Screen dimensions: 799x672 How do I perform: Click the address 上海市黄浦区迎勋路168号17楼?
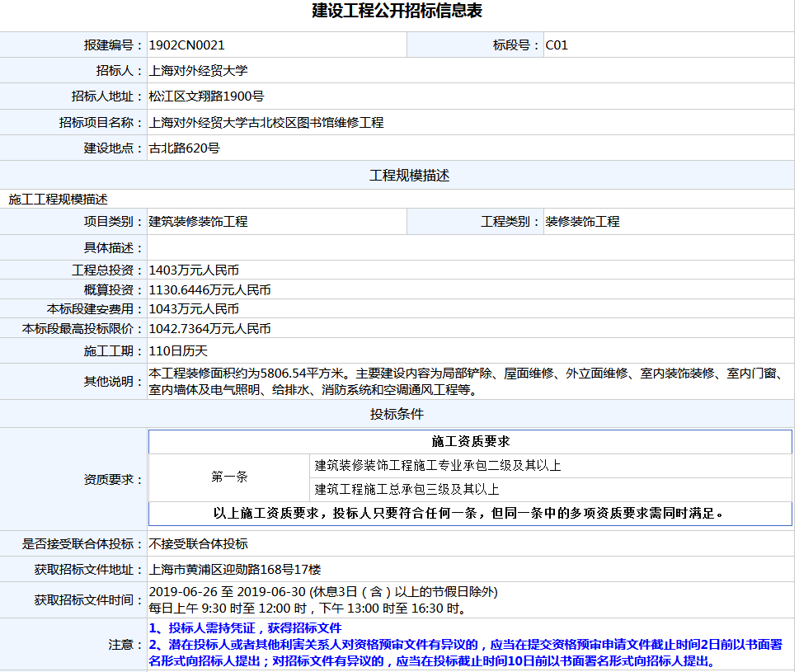point(235,570)
